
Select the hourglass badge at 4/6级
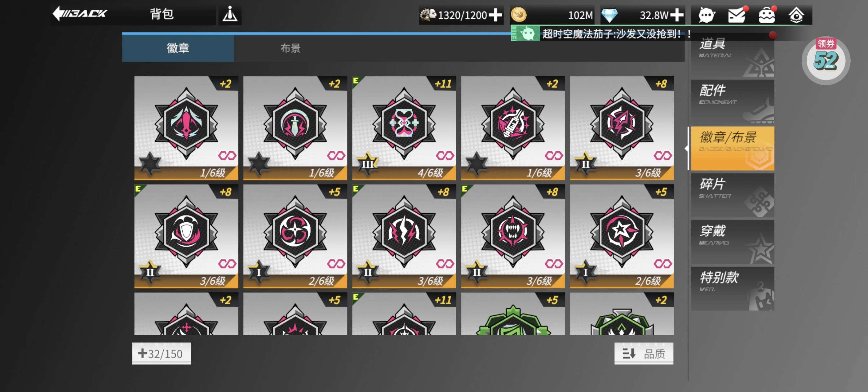click(404, 128)
